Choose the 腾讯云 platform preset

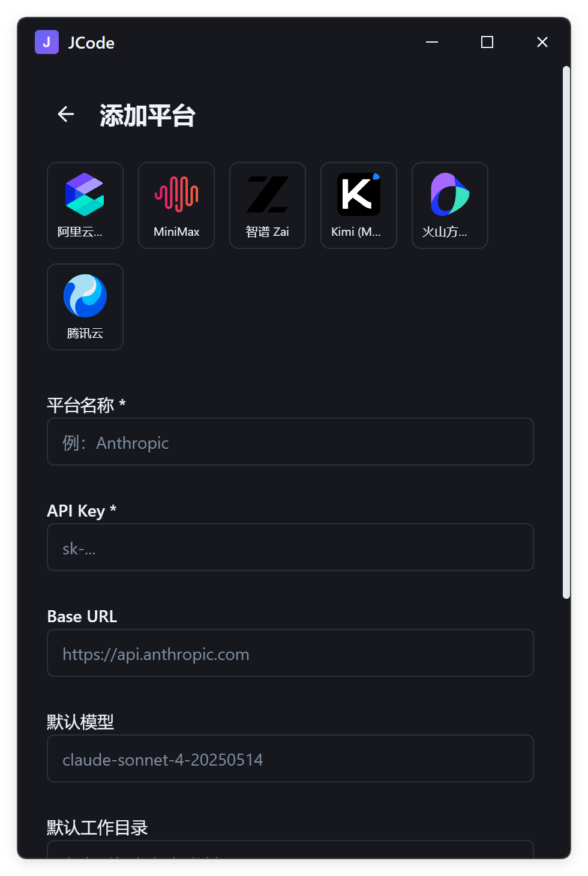(x=85, y=307)
